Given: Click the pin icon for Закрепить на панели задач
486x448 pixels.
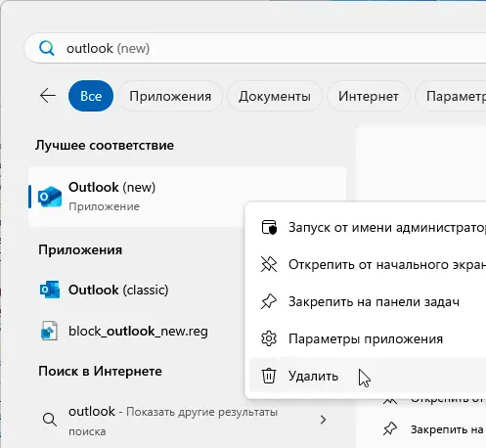Looking at the screenshot, I should pos(269,301).
